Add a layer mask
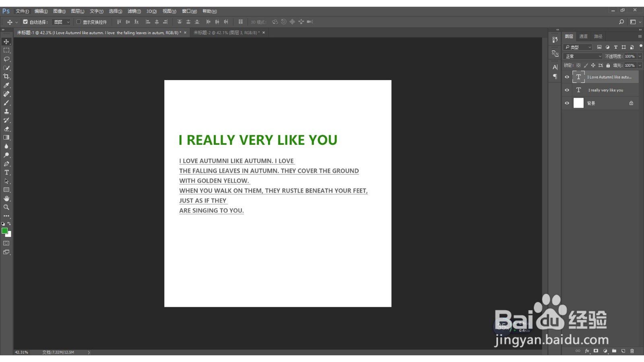The image size is (644, 362). coord(596,351)
